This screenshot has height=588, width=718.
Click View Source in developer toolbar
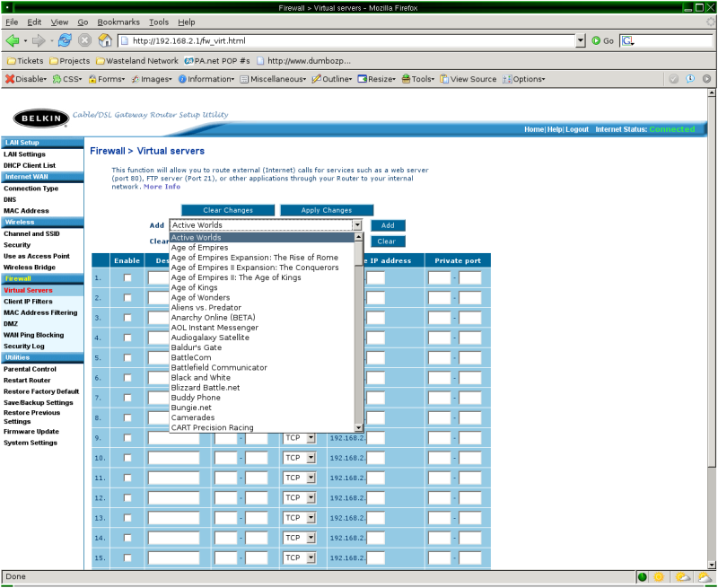pyautogui.click(x=468, y=79)
